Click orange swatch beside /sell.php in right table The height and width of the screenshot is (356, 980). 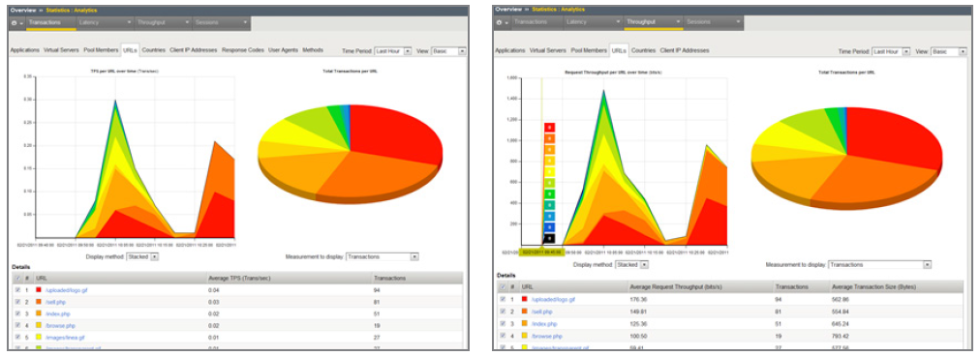pos(524,311)
